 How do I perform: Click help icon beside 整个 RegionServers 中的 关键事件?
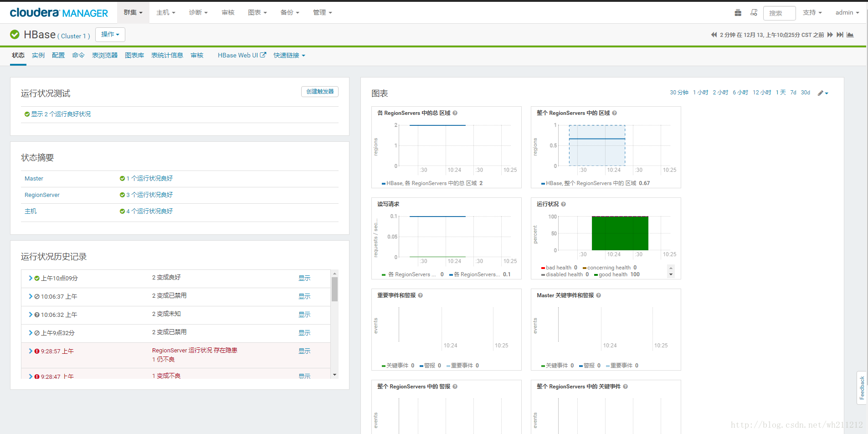[x=625, y=387]
